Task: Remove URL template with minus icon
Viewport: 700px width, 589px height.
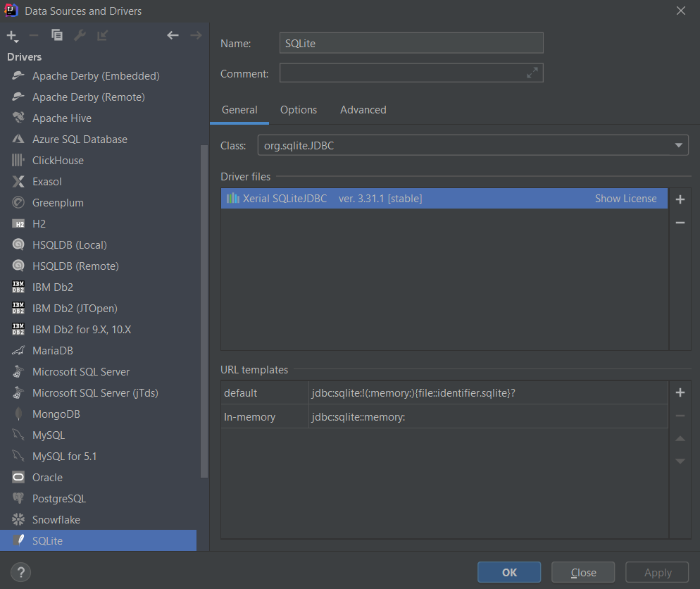Action: [680, 416]
